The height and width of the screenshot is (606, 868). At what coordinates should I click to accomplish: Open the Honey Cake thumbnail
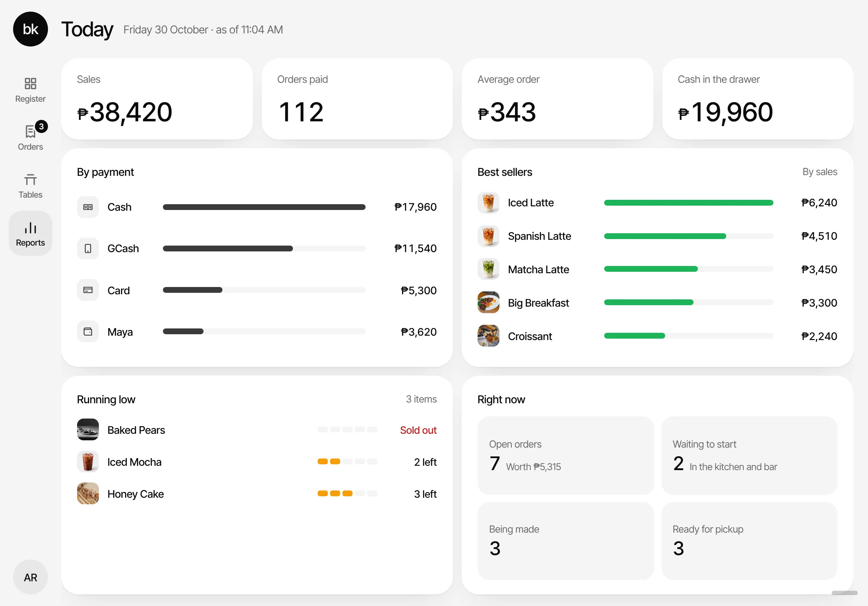pyautogui.click(x=88, y=494)
